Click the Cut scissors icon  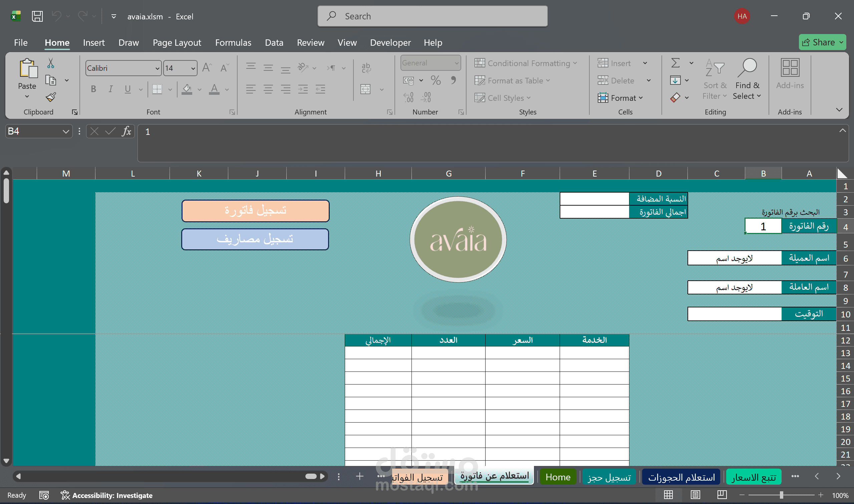(x=51, y=63)
